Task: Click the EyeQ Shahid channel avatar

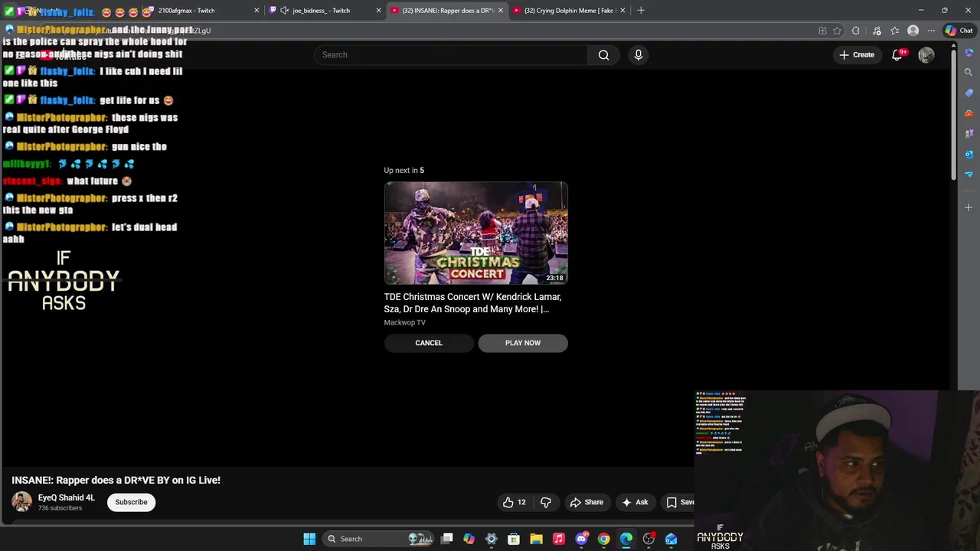Action: pyautogui.click(x=21, y=502)
